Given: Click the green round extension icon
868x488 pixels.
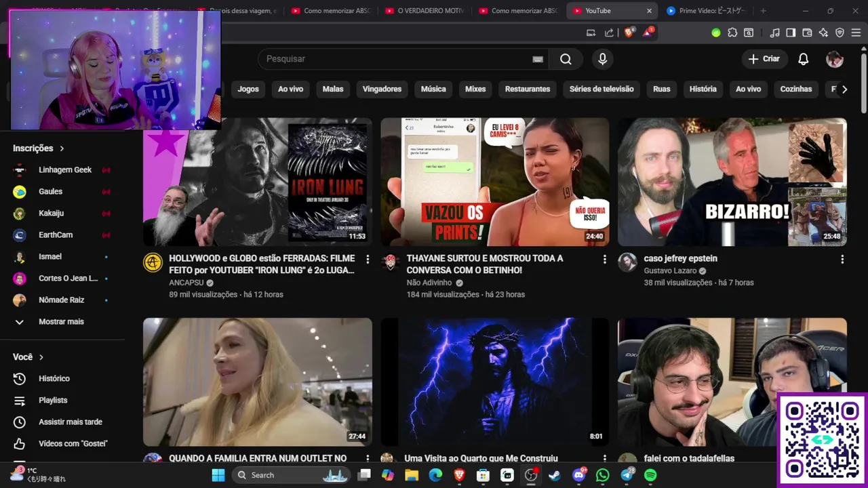Looking at the screenshot, I should 716,33.
